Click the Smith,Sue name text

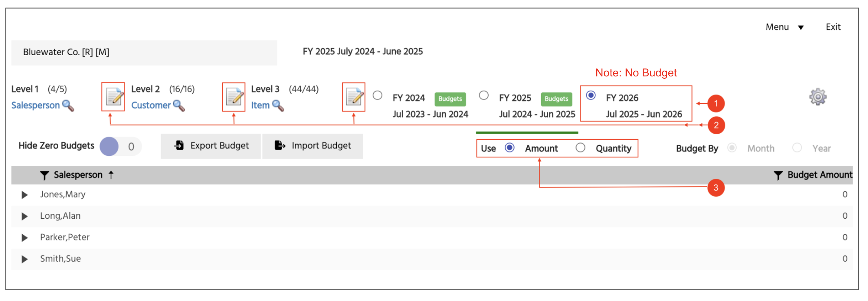(x=61, y=259)
